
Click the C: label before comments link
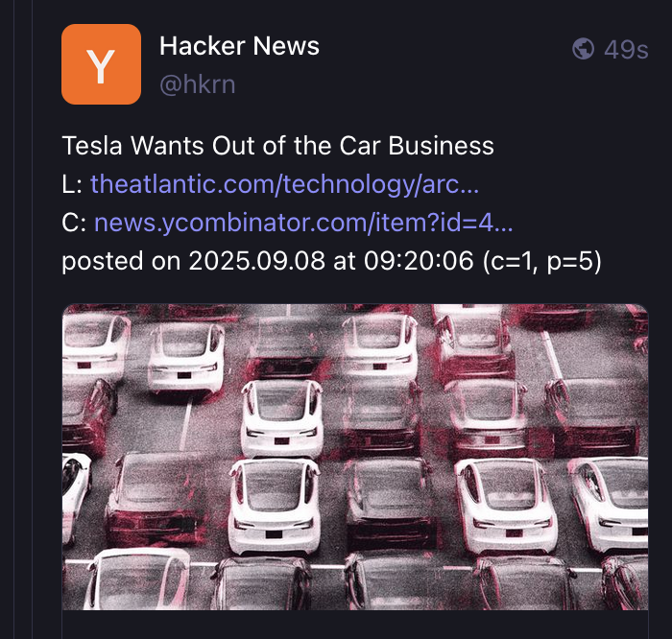pos(74,224)
